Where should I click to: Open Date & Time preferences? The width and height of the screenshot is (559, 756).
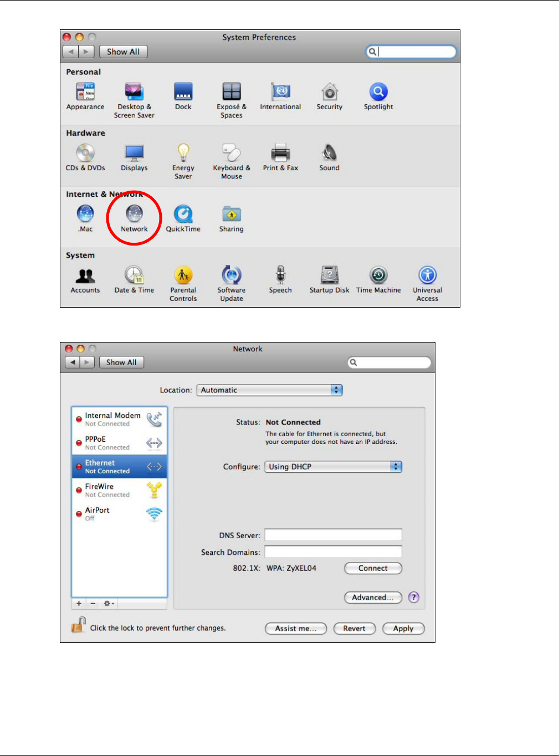point(134,279)
